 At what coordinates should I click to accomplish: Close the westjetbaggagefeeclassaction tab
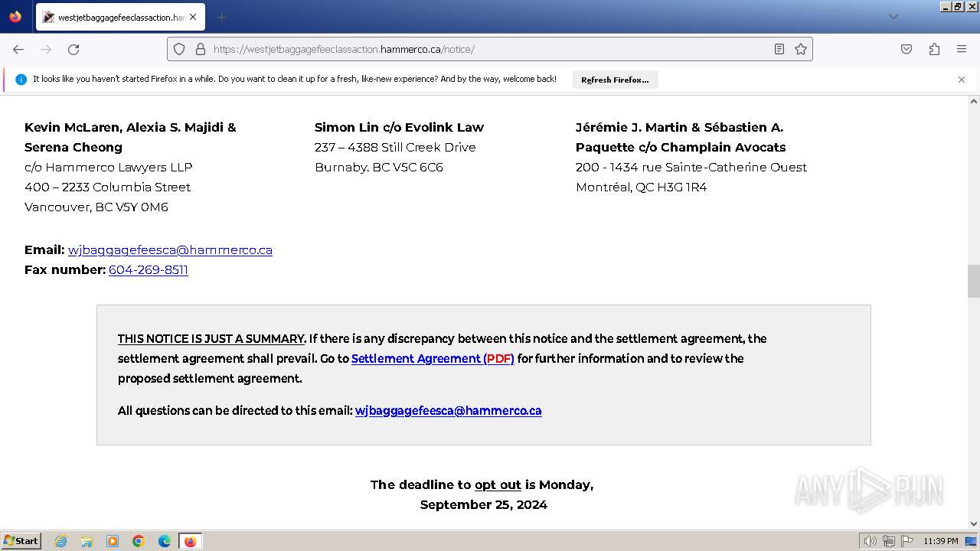(x=193, y=17)
